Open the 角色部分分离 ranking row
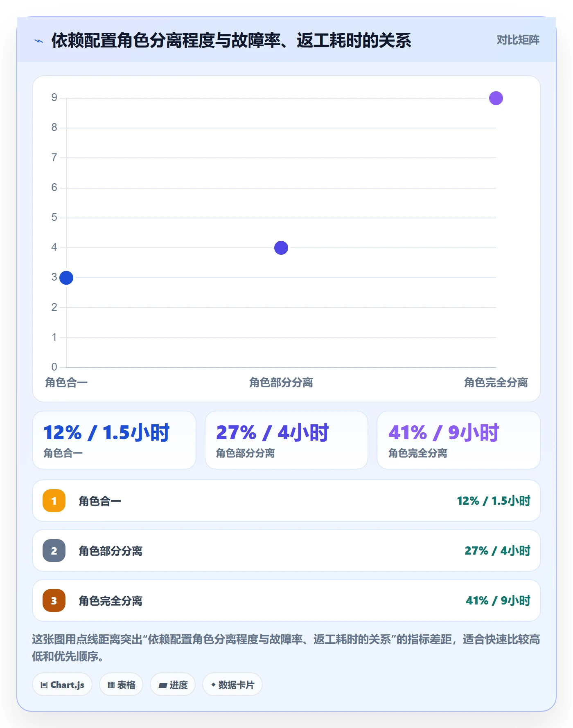 (286, 550)
